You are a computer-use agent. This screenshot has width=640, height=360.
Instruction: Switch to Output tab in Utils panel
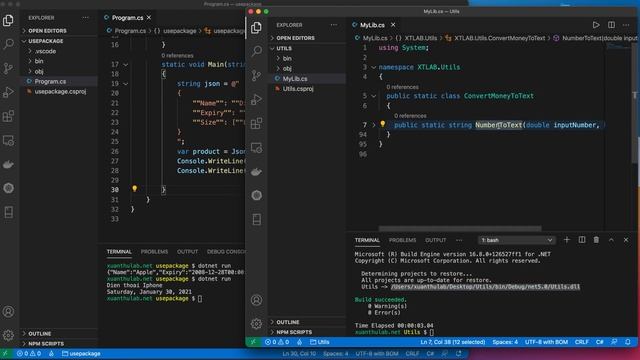[x=436, y=240]
